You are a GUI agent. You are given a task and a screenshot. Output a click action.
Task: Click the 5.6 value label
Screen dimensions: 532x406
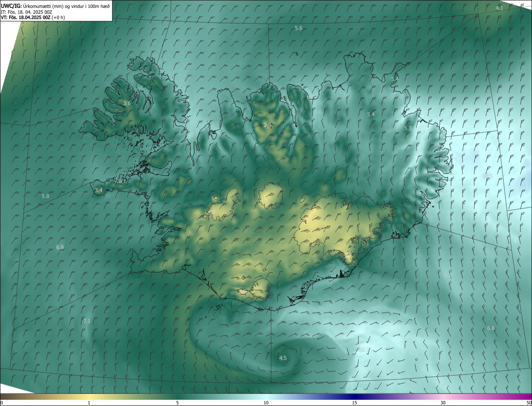[x=298, y=28]
